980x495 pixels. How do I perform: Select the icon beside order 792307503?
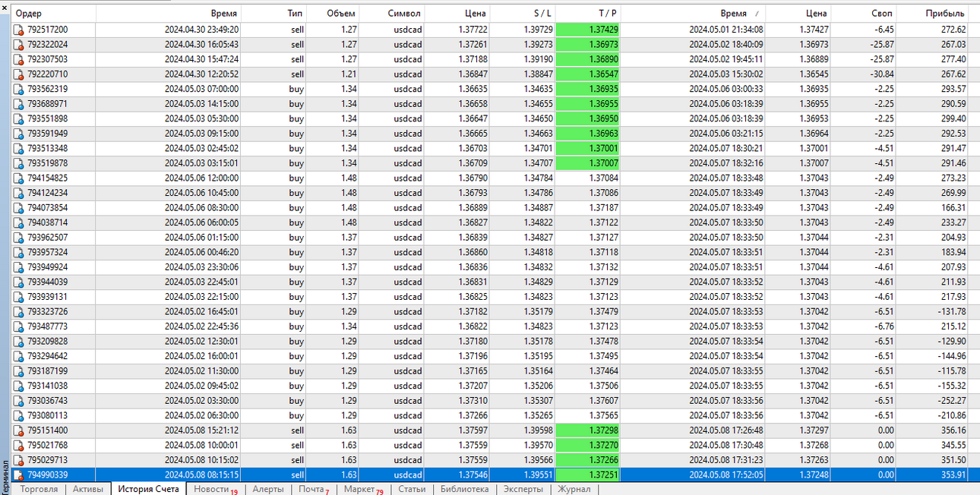point(18,59)
